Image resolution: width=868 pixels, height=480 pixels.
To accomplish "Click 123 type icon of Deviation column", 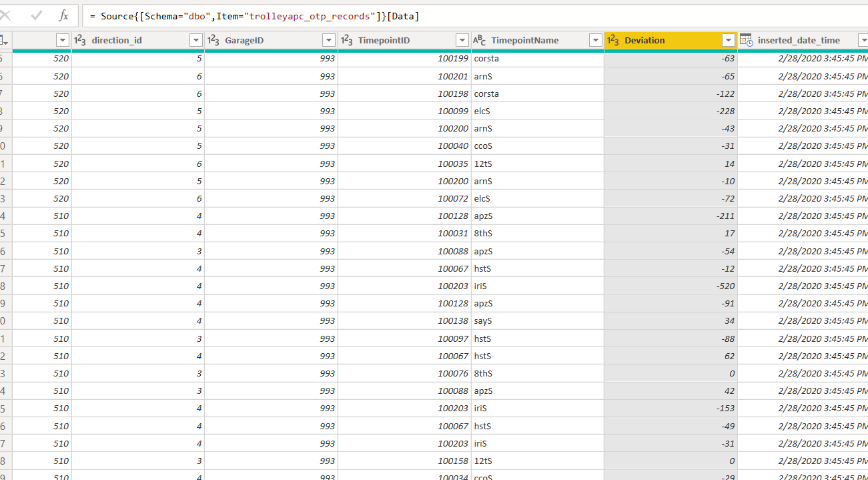I will (614, 41).
